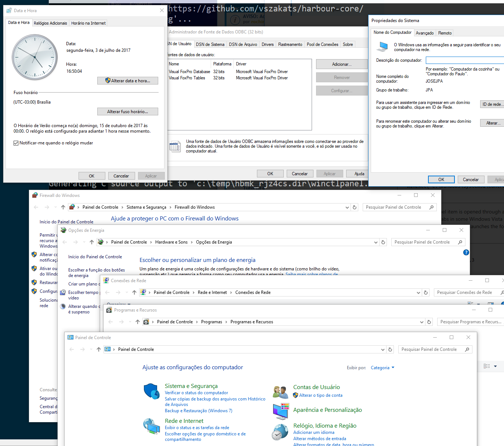
Task: Click the shield icon beside Restaurar in Firewall sidebar
Action: [x=34, y=283]
